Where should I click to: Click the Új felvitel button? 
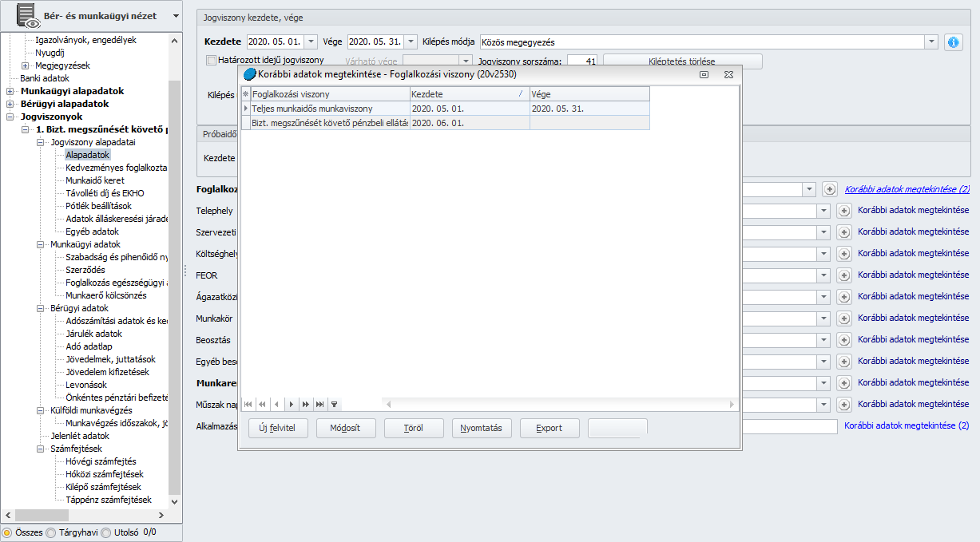[278, 428]
